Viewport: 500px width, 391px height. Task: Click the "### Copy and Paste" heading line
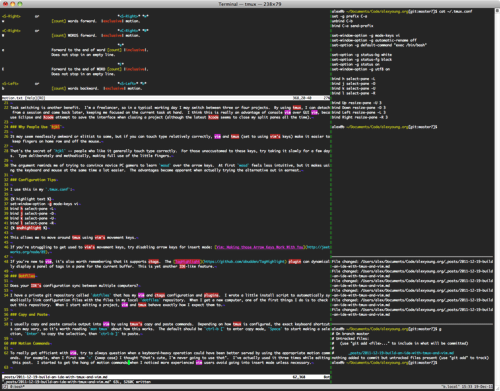pos(29,314)
